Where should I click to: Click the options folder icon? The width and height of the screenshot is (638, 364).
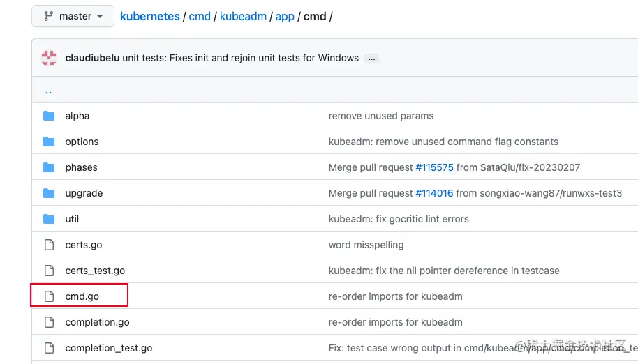point(49,142)
